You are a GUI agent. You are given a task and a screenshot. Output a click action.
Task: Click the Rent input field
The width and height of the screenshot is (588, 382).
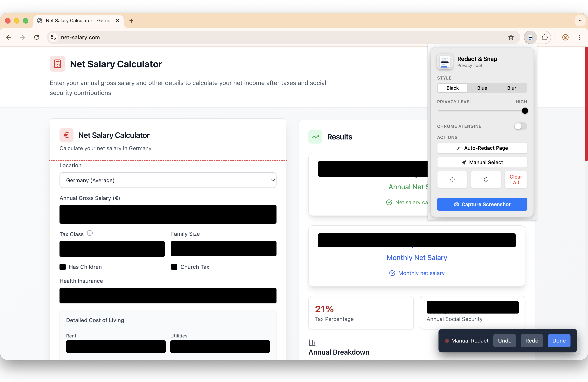116,346
